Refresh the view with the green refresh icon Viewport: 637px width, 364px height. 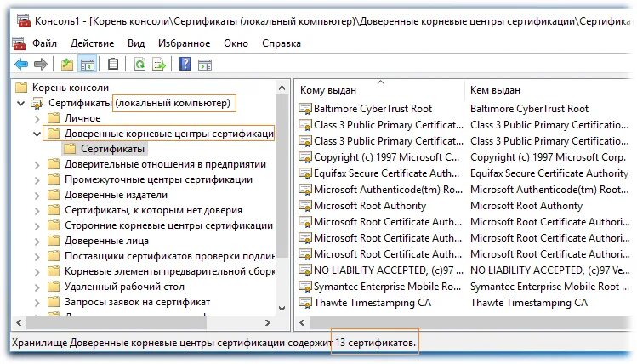(139, 64)
